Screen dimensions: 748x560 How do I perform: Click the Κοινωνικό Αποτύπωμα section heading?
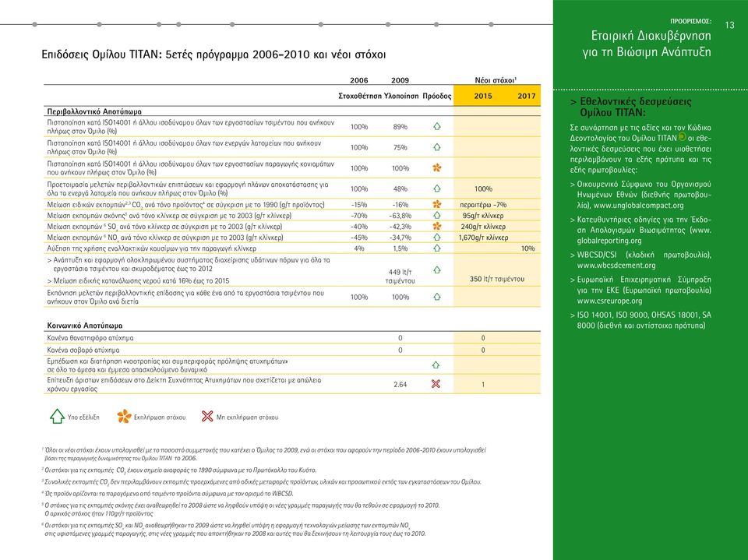click(x=85, y=326)
